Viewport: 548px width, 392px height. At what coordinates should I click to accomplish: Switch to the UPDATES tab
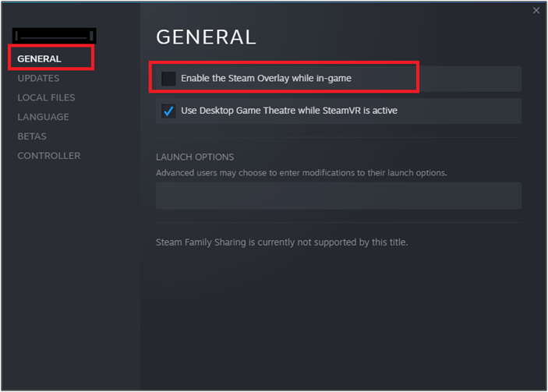coord(38,78)
